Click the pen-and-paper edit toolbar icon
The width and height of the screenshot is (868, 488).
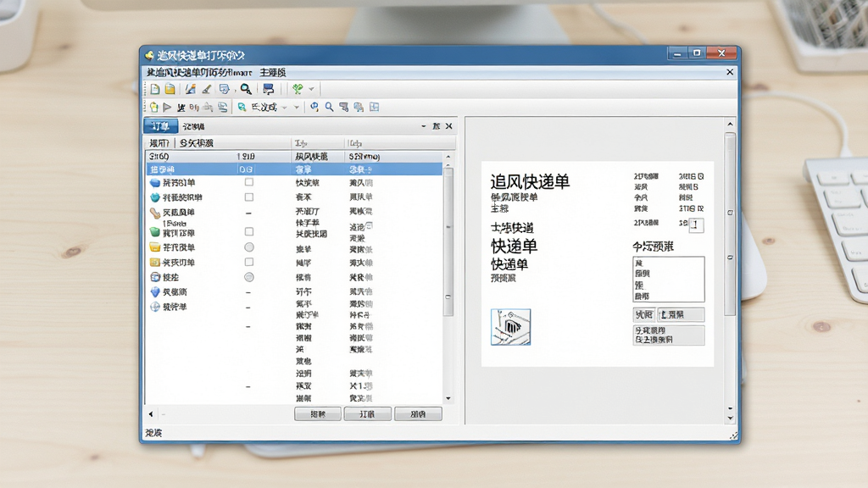click(x=191, y=89)
